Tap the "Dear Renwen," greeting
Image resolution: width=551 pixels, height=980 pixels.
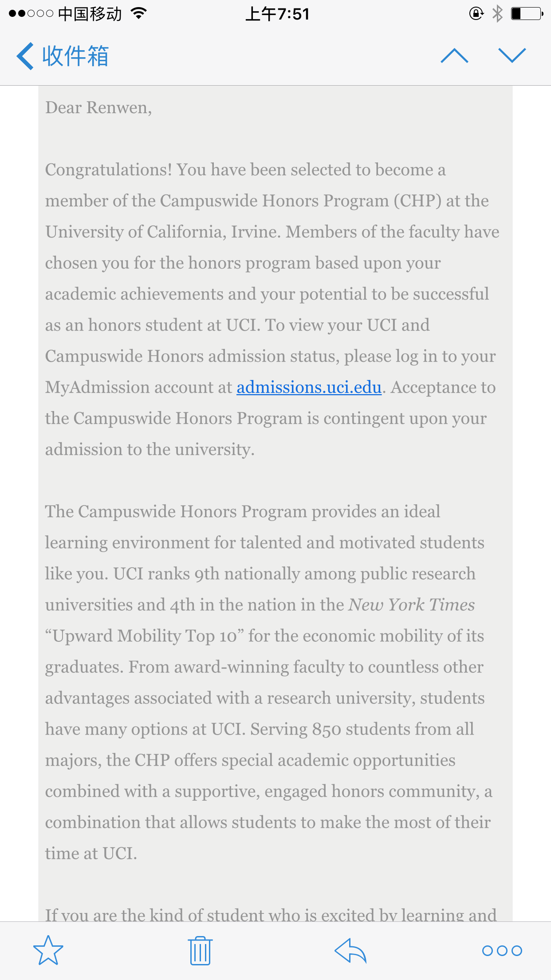98,108
